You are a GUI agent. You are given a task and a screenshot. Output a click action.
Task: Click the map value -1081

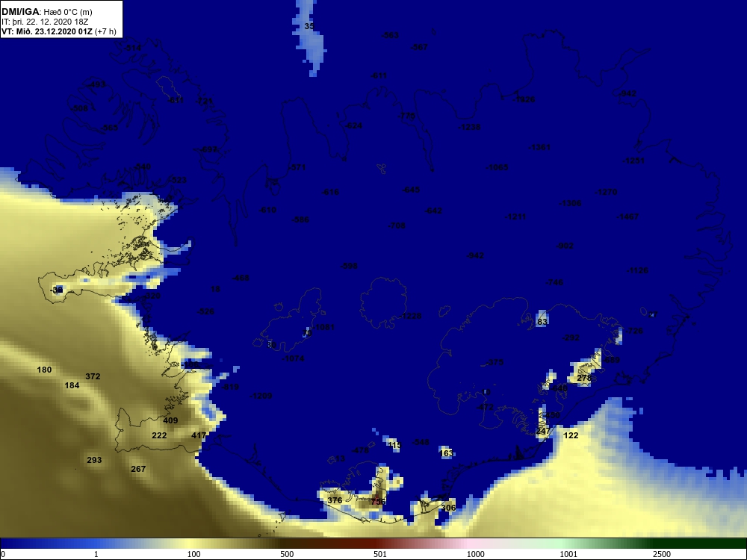[x=324, y=327]
